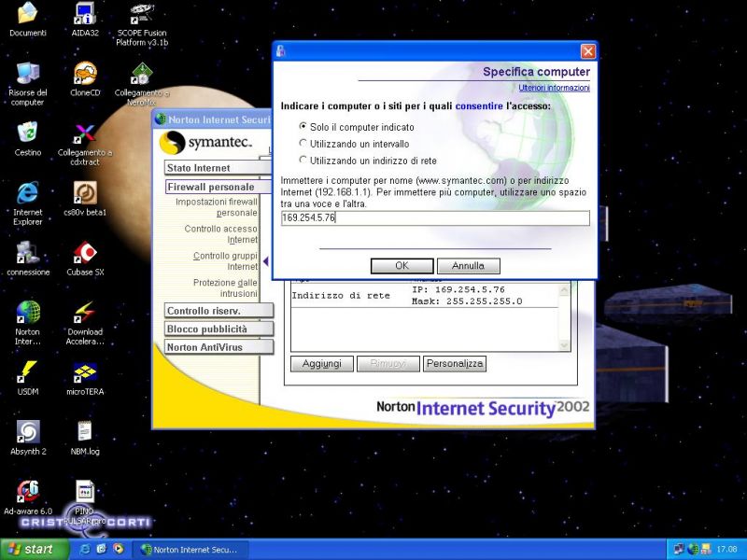This screenshot has height=560, width=747.
Task: Open the Windows start menu
Action: click(35, 549)
